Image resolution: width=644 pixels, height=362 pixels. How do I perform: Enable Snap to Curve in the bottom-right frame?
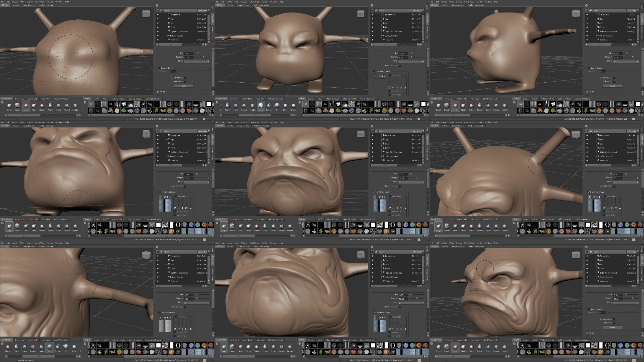[589, 309]
